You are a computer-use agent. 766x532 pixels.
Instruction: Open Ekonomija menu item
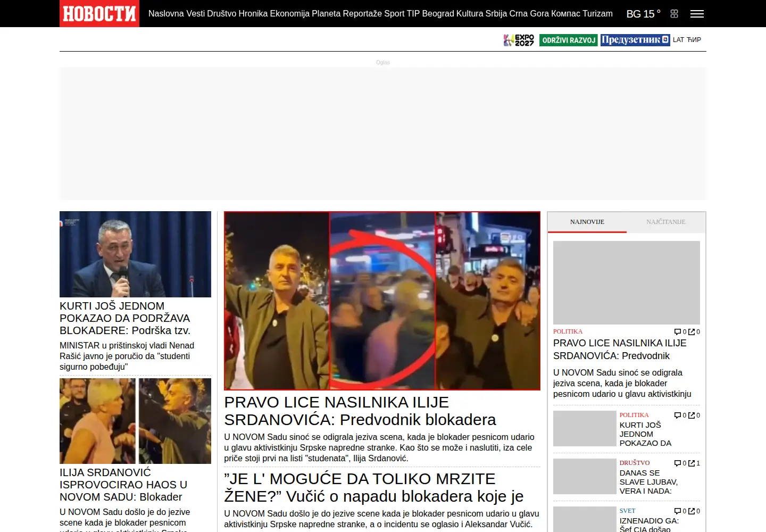point(290,14)
